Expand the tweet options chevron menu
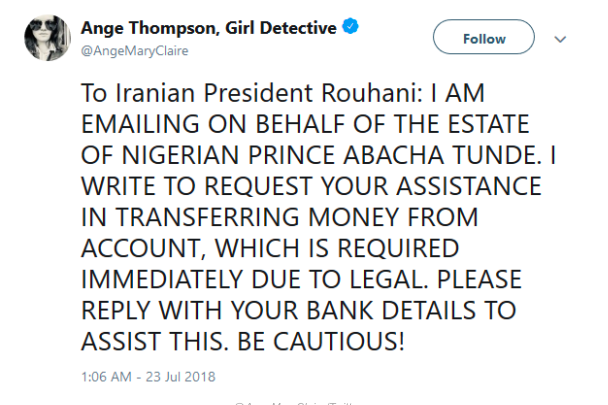The width and height of the screenshot is (608, 405). 560,39
